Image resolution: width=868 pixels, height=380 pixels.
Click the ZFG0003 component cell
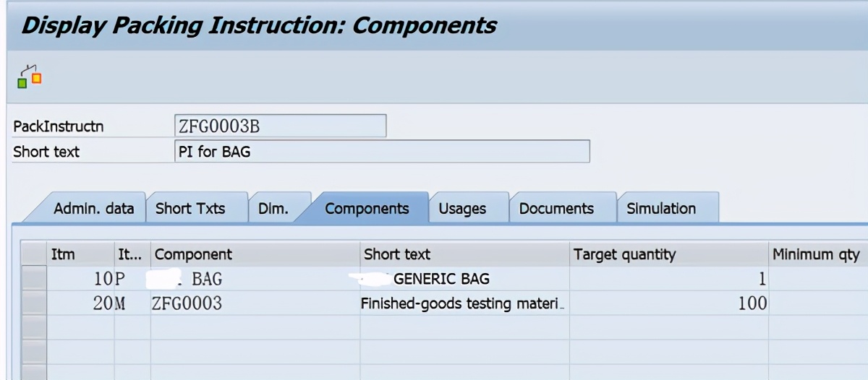187,303
